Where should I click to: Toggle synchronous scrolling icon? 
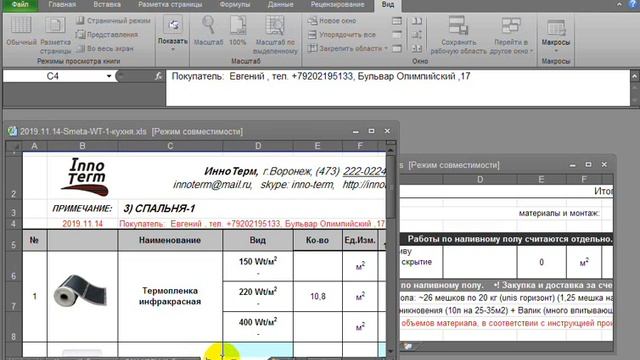tap(417, 35)
